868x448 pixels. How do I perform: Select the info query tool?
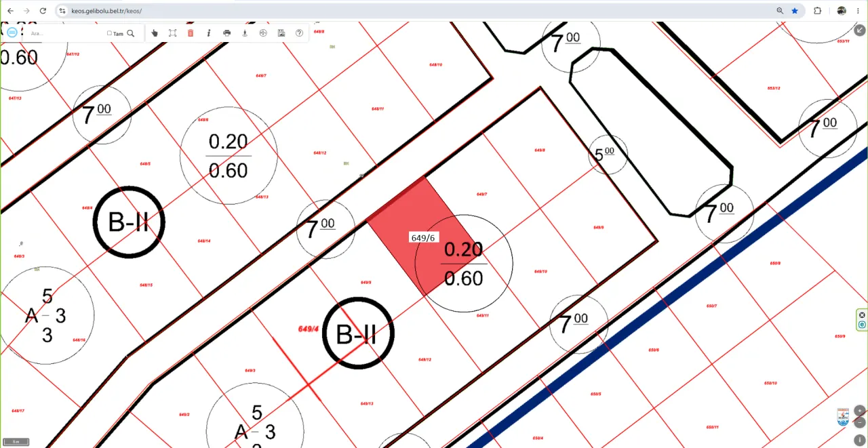[208, 33]
